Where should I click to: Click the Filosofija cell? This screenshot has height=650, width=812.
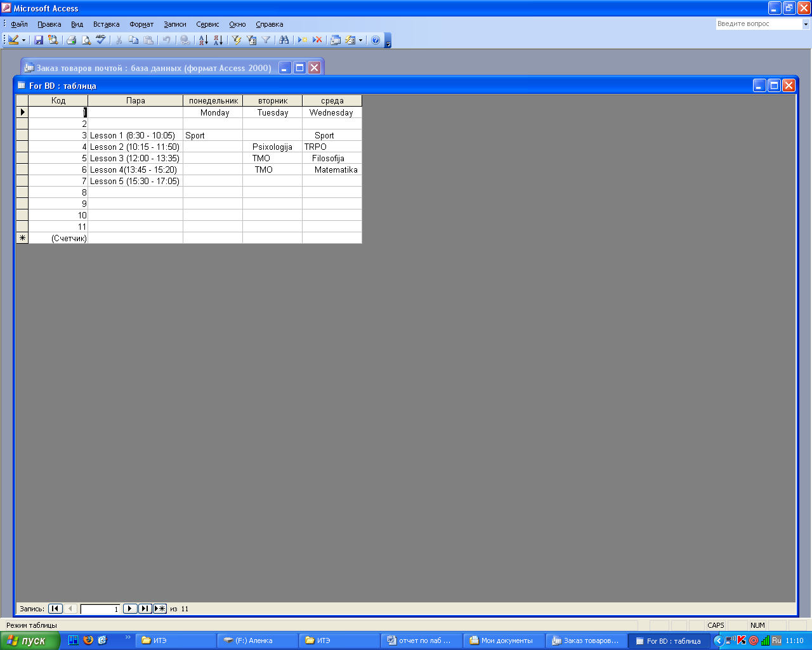[332, 158]
